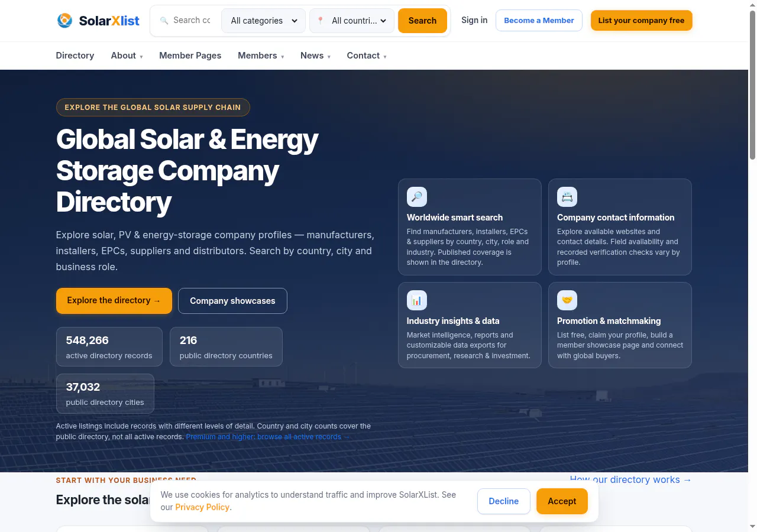Click the Company contact information card icon
Screen dimensions: 757x532
point(567,197)
